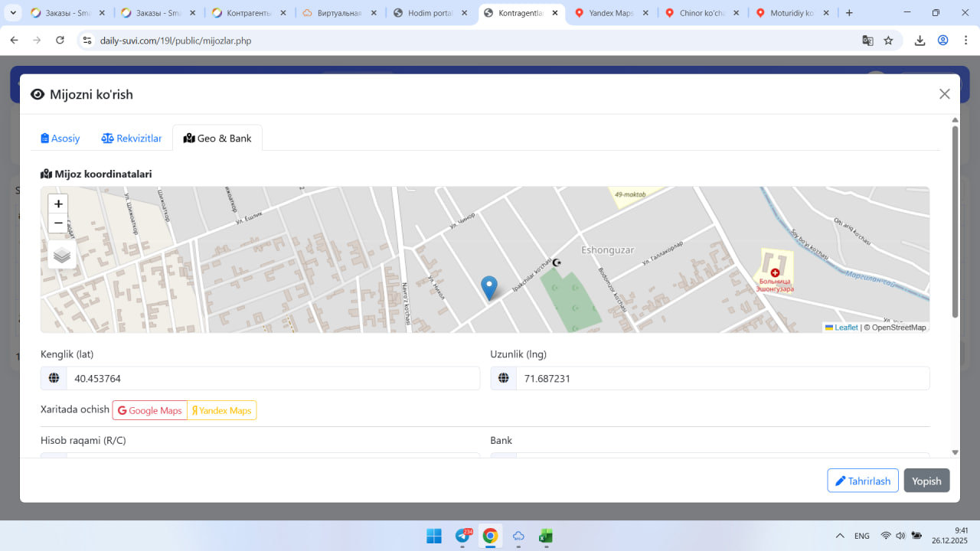Viewport: 980px width, 551px height.
Task: Open Chrome downloads icon
Action: [x=920, y=41]
